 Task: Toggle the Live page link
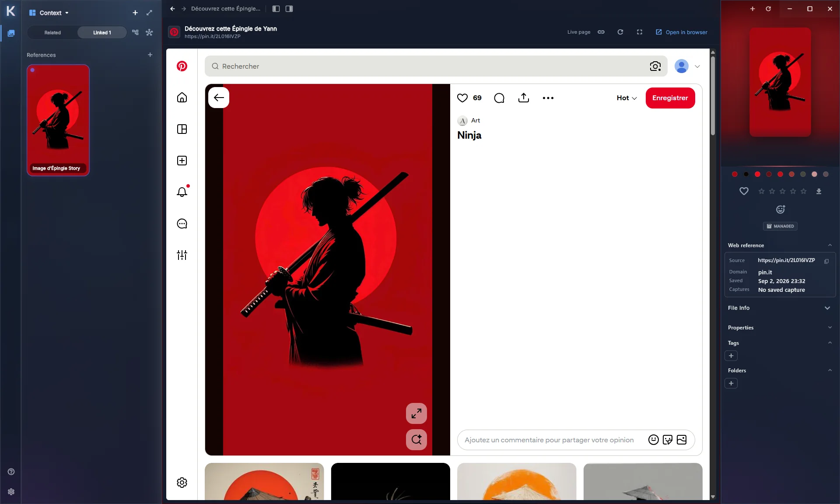pos(601,32)
